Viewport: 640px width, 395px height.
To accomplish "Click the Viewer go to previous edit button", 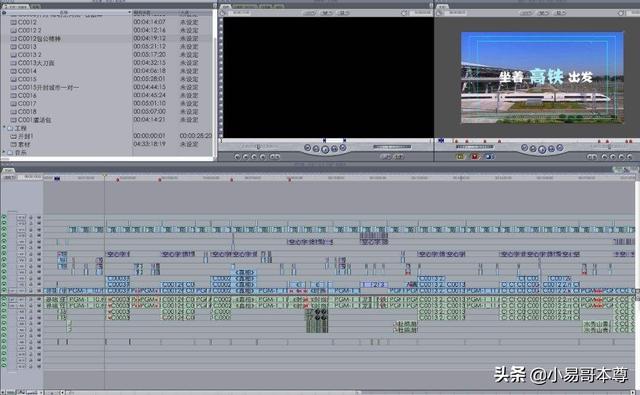I will click(x=308, y=148).
